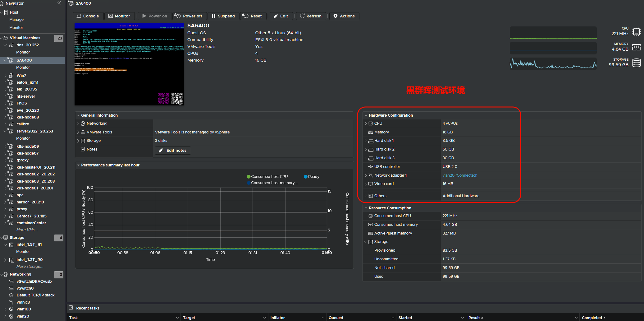Toggle the Ready legend entry in chart

312,177
